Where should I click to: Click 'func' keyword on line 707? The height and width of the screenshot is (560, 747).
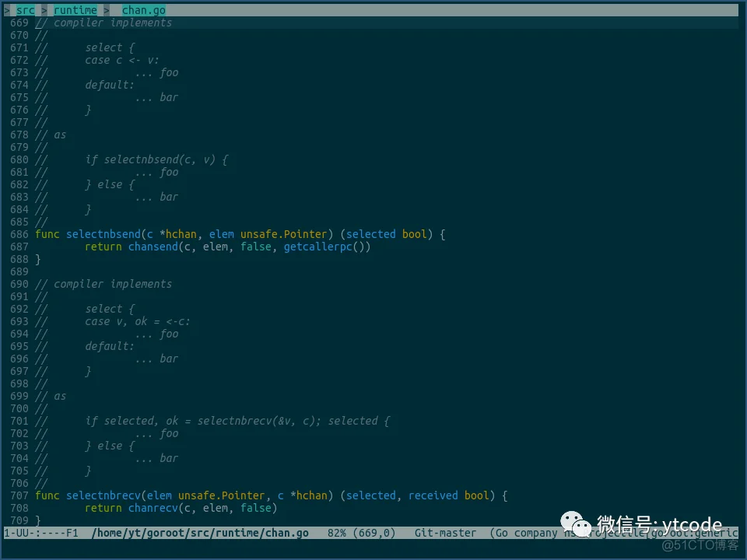47,495
